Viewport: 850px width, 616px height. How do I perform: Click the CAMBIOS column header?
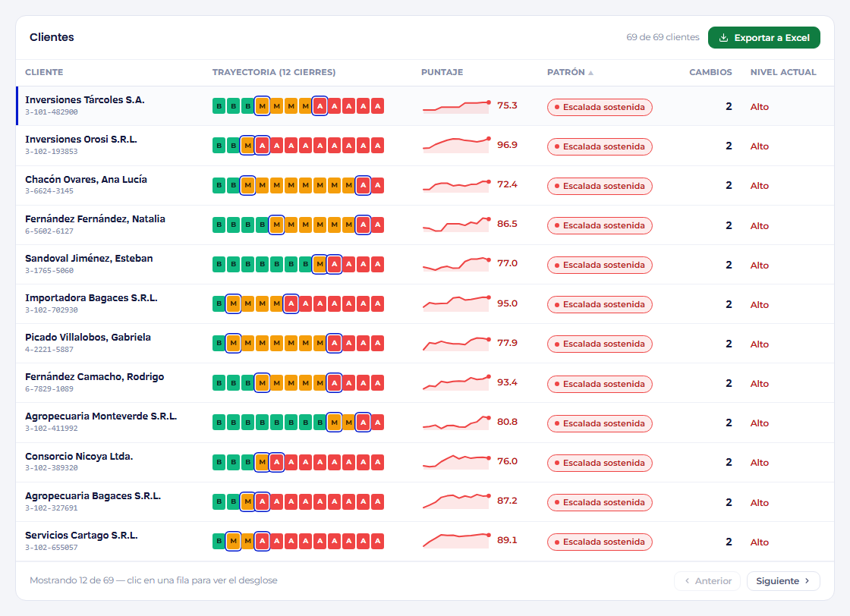[x=710, y=72]
